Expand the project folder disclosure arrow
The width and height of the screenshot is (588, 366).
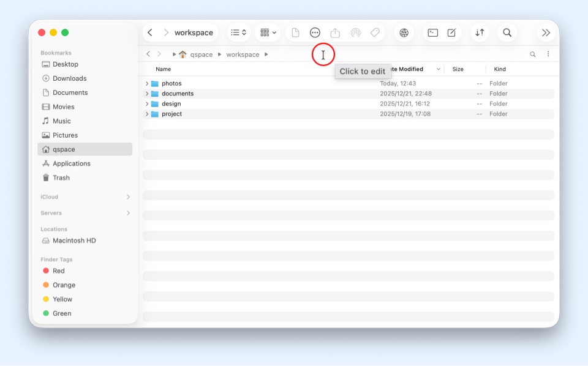click(x=147, y=114)
